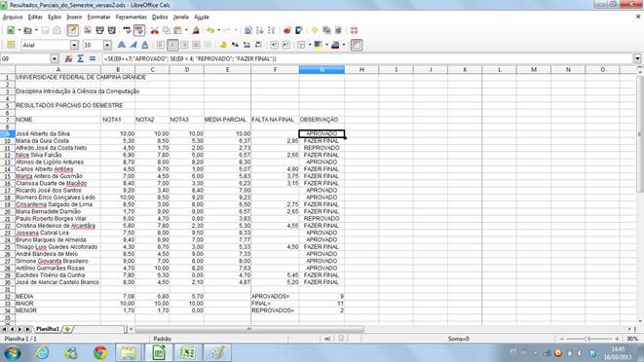Click the Print icon
Image resolution: width=644 pixels, height=362 pixels.
pos(99,30)
